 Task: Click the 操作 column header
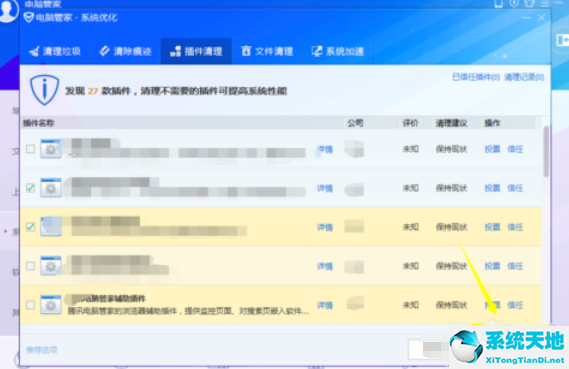492,123
